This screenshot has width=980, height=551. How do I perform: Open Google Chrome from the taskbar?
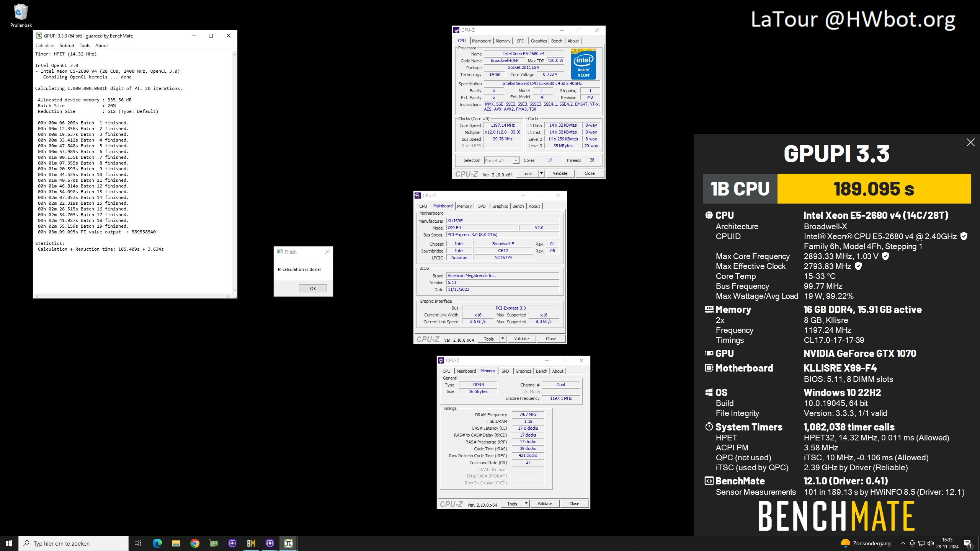pos(194,543)
